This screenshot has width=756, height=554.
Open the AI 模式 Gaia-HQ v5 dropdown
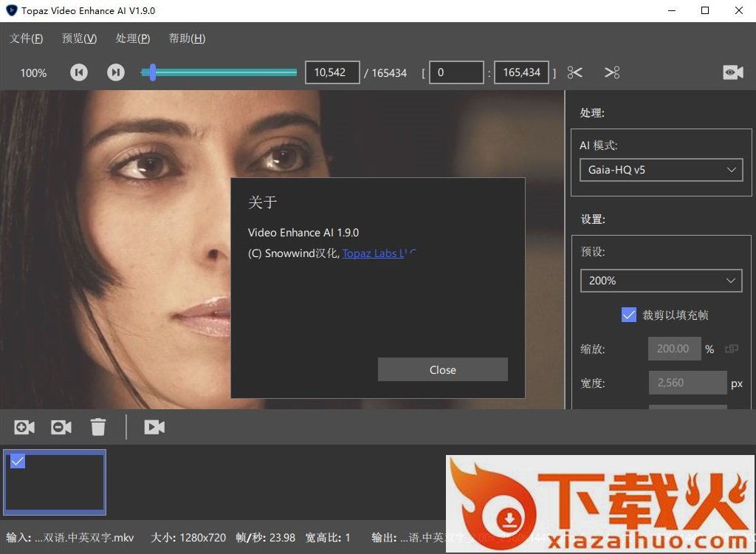(661, 170)
